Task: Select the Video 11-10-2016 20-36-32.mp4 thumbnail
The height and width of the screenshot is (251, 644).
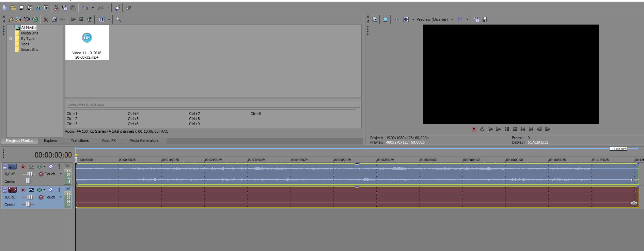Action: (x=87, y=42)
